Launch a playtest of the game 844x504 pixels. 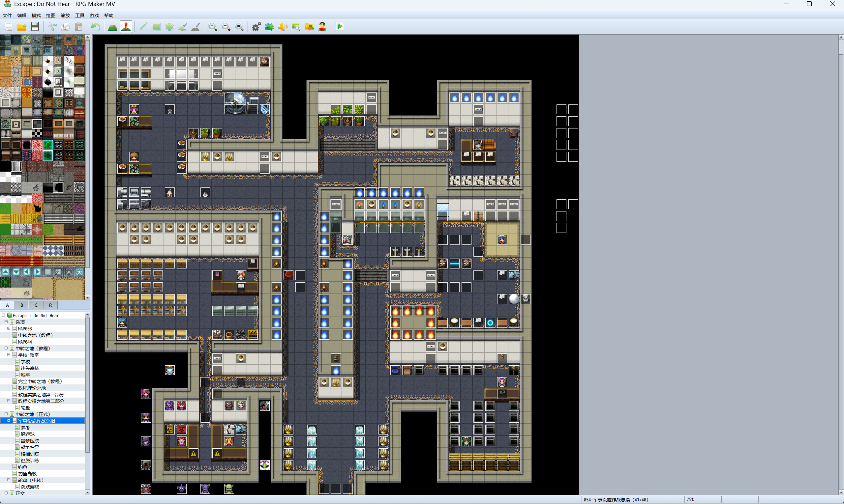339,26
